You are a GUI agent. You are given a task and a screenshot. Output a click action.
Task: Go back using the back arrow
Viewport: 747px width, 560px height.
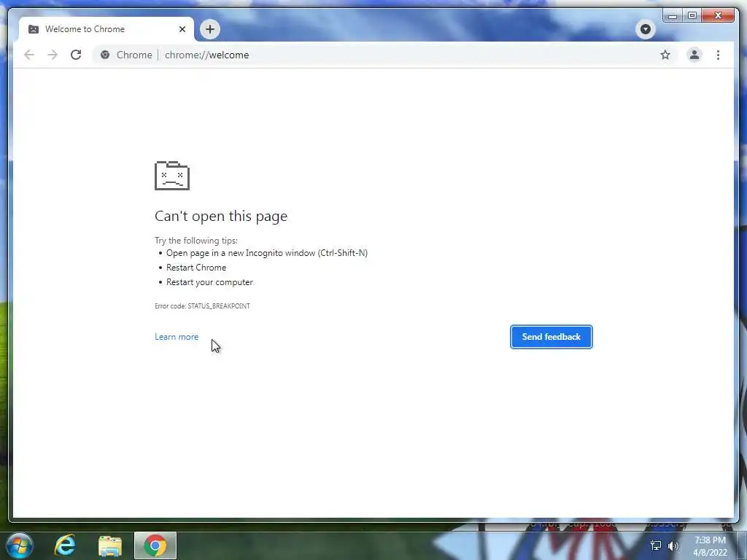(x=29, y=55)
